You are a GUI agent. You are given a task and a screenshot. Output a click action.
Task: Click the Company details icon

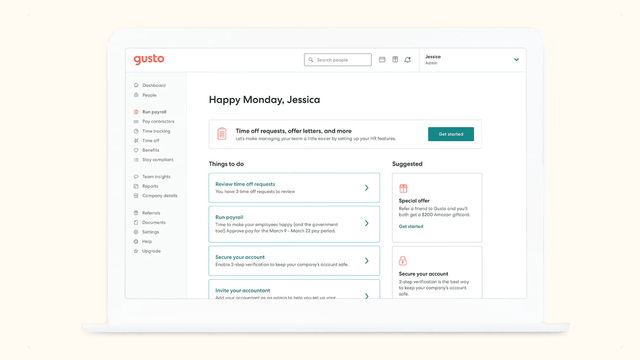pos(136,196)
